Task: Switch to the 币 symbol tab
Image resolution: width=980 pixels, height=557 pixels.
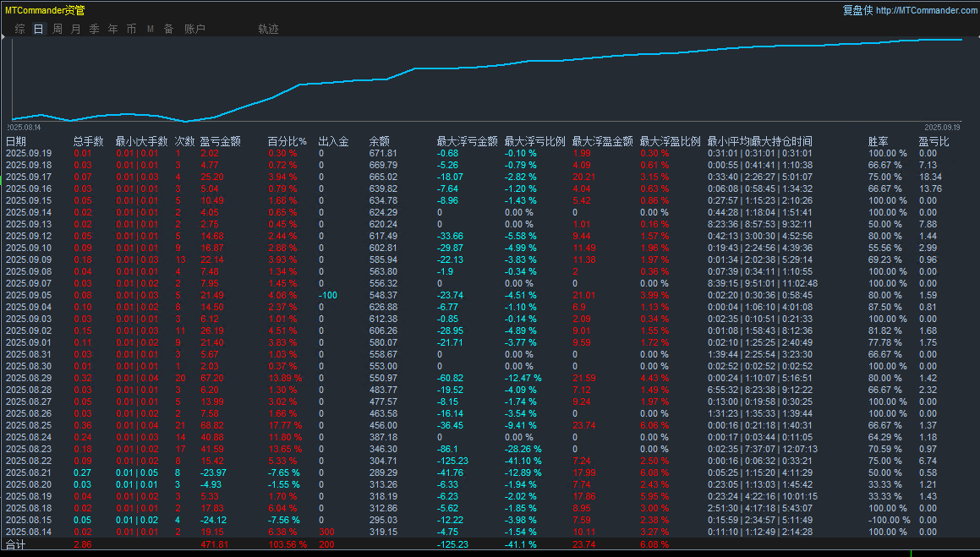Action: [132, 29]
